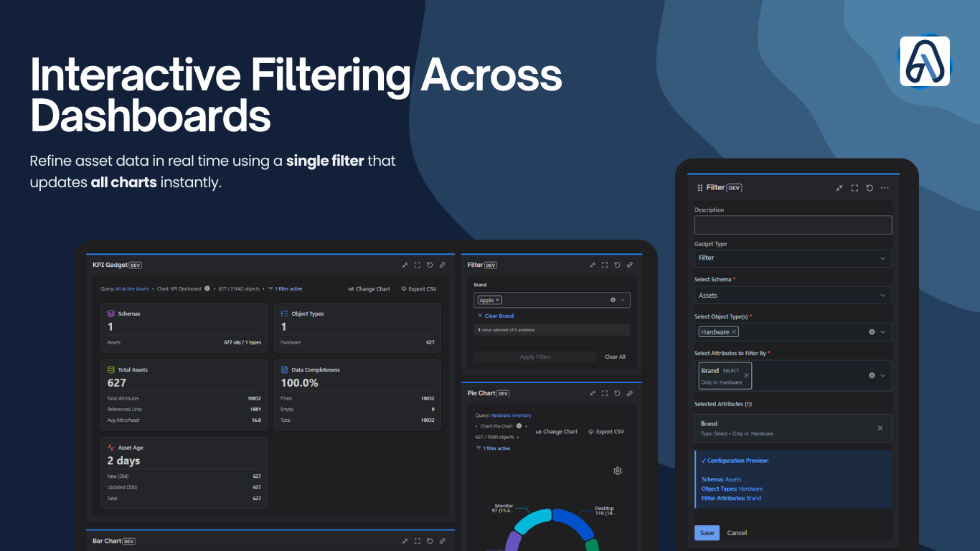The image size is (980, 551).
Task: Open the three-dot menu on the right Filter panel
Action: coord(884,187)
